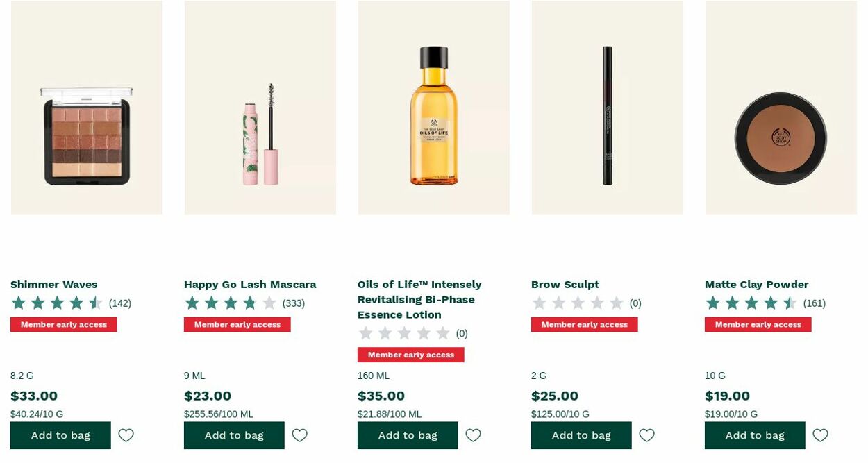Add Happy Go Lash Mascara to bag
Image resolution: width=868 pixels, height=463 pixels.
pyautogui.click(x=234, y=435)
